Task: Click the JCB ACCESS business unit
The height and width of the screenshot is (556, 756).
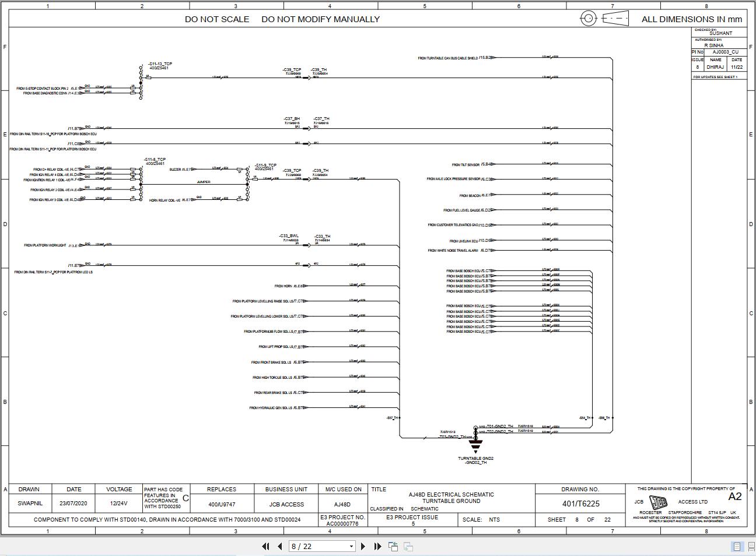Action: tap(286, 504)
